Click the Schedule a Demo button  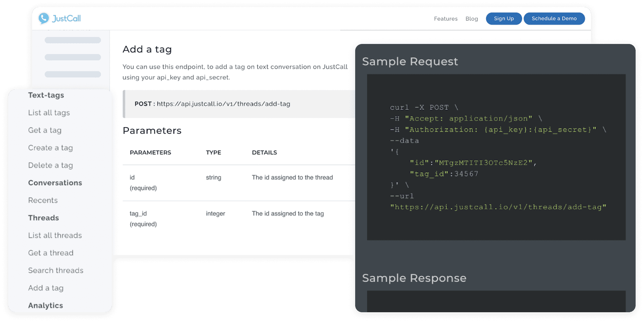click(x=554, y=18)
